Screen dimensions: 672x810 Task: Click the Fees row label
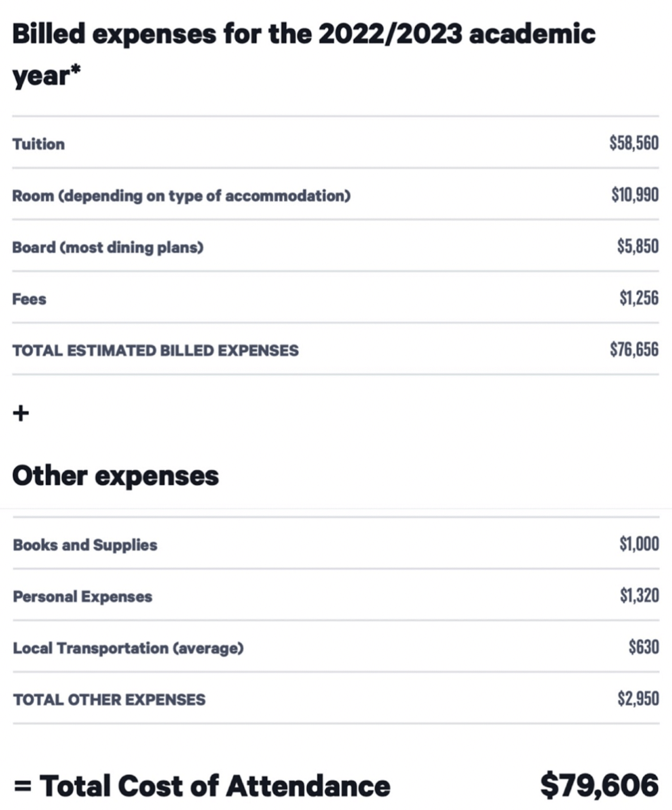point(30,299)
